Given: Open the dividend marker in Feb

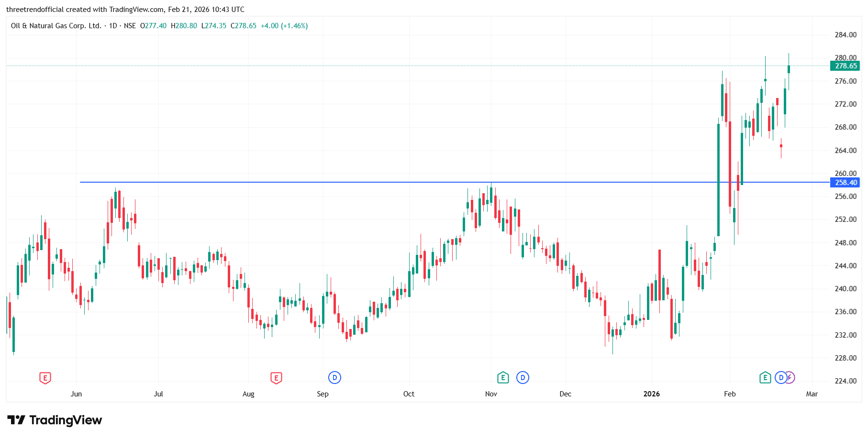Looking at the screenshot, I should pyautogui.click(x=781, y=378).
